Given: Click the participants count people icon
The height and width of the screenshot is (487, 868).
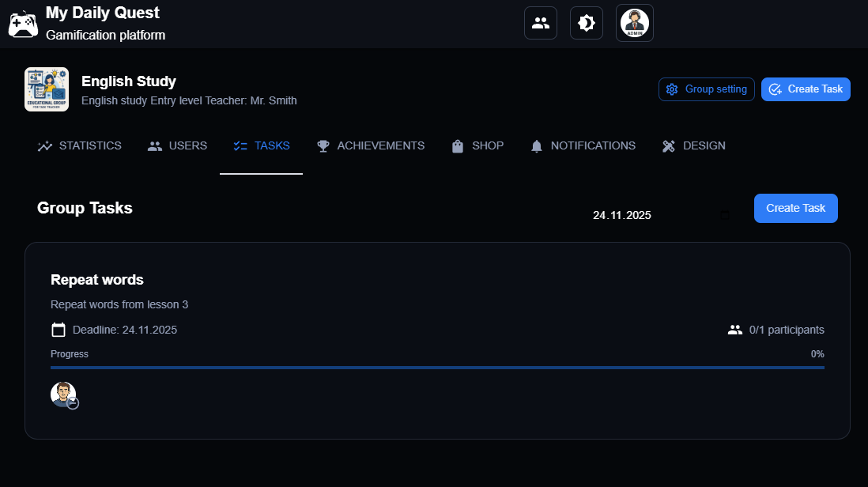Looking at the screenshot, I should coord(735,330).
